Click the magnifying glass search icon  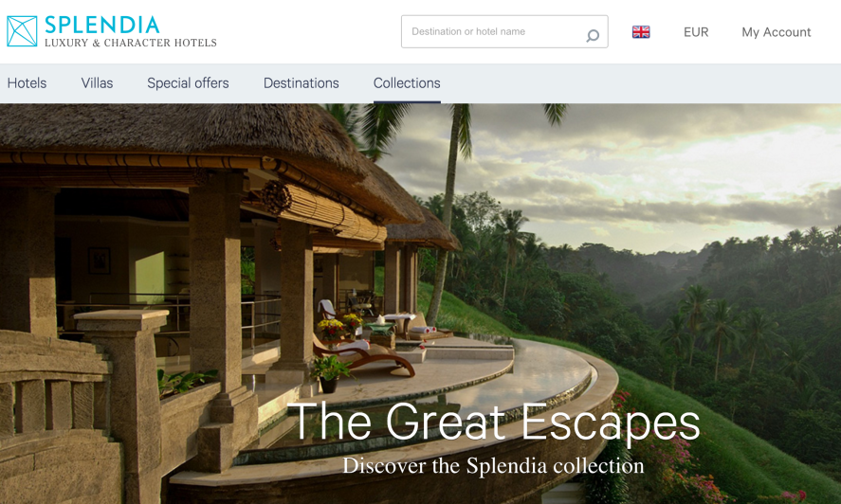[593, 35]
